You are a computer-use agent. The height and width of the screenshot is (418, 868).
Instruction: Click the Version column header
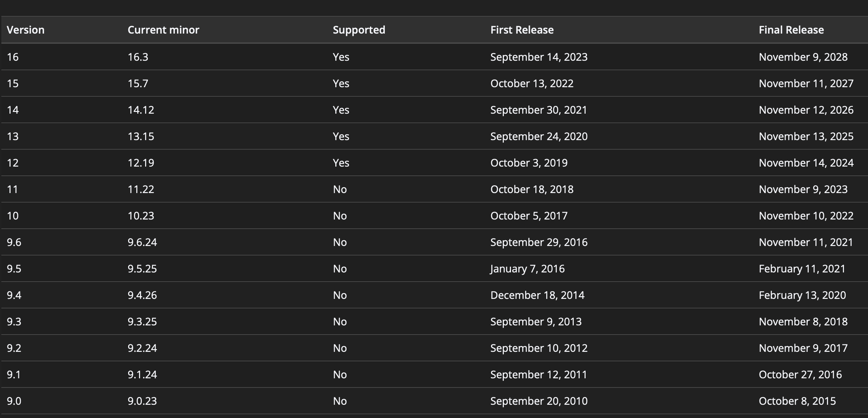tap(25, 30)
